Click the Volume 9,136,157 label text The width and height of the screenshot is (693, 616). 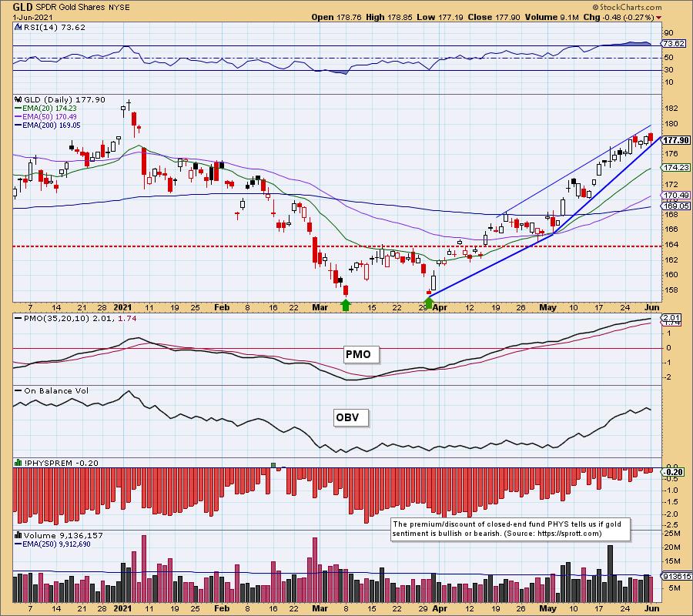(63, 535)
